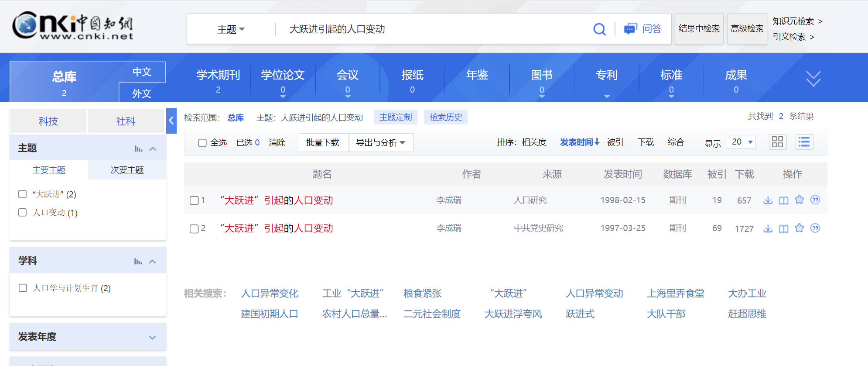Click 结果中检索 button
The width and height of the screenshot is (868, 366).
(699, 29)
